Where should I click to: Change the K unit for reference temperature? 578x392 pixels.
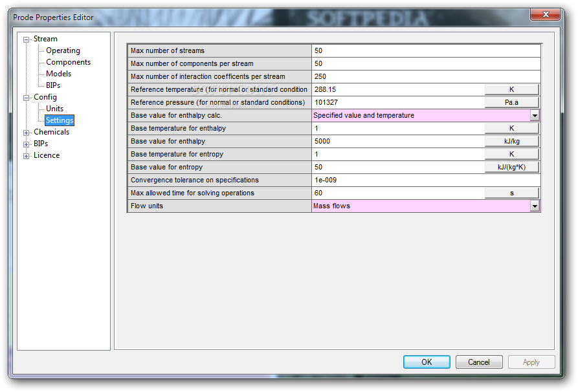pos(511,89)
